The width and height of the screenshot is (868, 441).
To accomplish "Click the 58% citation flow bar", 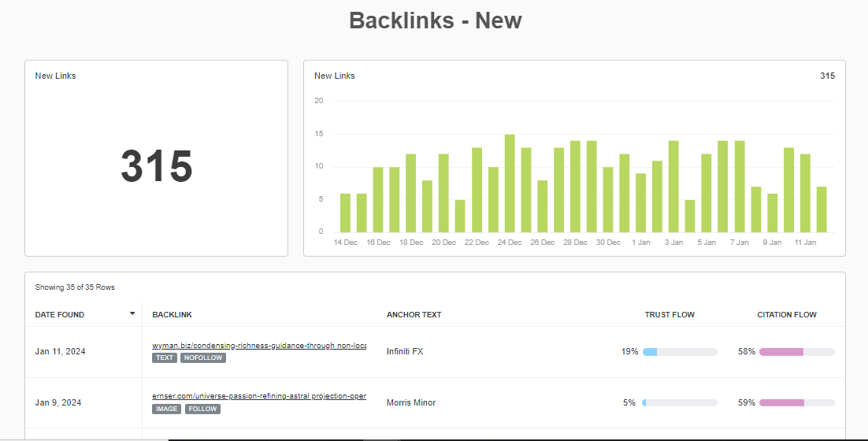I will [796, 351].
